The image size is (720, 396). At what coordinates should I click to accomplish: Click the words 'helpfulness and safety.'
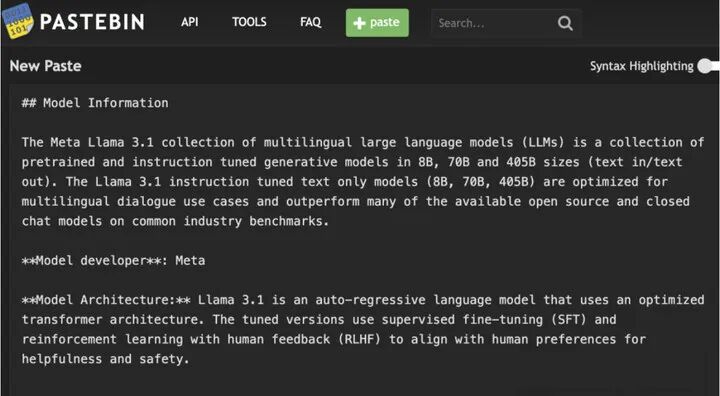pos(106,359)
